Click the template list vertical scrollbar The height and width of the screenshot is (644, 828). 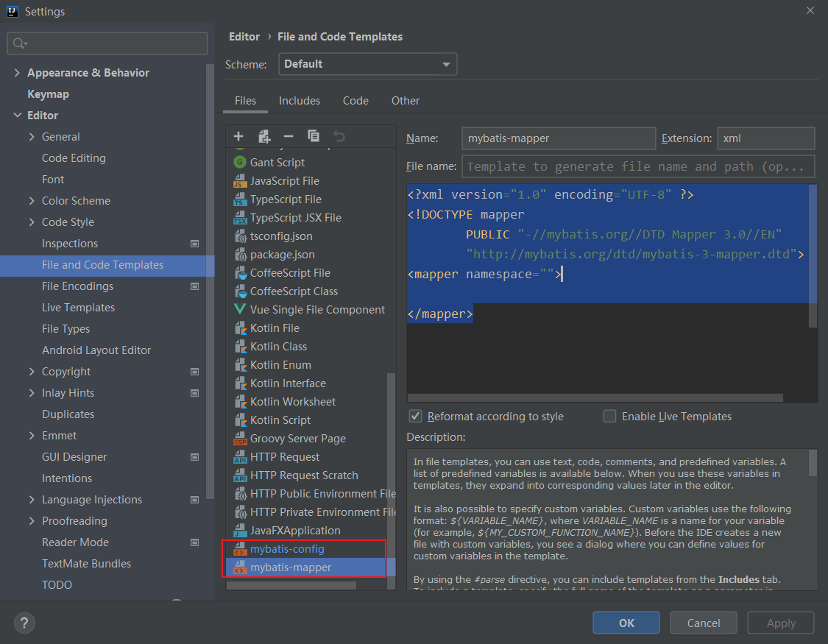tap(392, 481)
